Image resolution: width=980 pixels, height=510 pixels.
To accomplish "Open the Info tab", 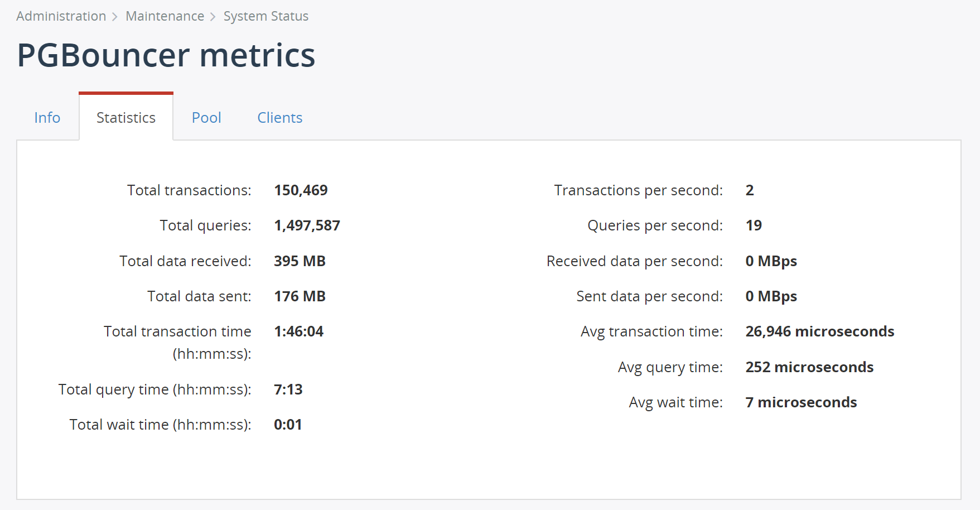I will [47, 118].
